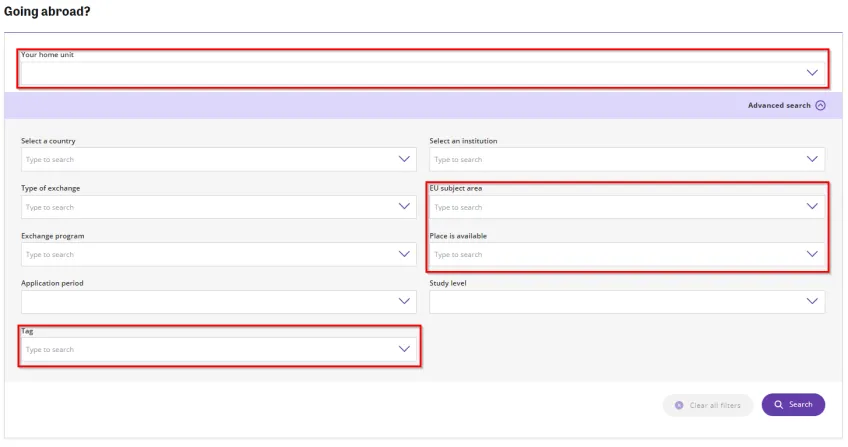Image resolution: width=848 pixels, height=447 pixels.
Task: Open the Type of exchange chevron
Action: tap(404, 207)
